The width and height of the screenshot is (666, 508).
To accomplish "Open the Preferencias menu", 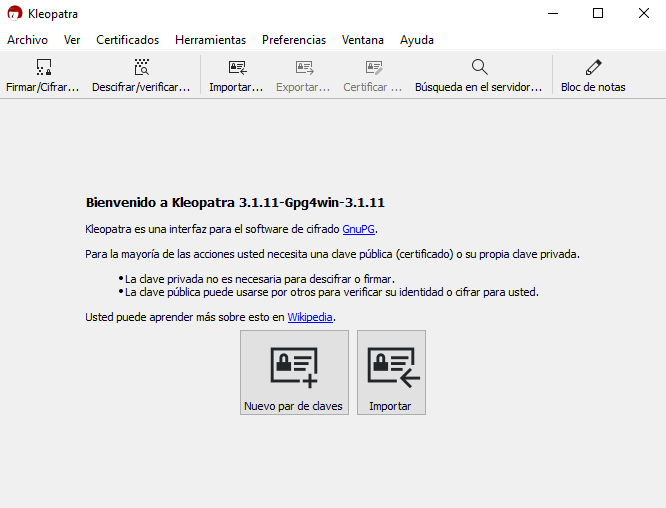I will (x=294, y=40).
